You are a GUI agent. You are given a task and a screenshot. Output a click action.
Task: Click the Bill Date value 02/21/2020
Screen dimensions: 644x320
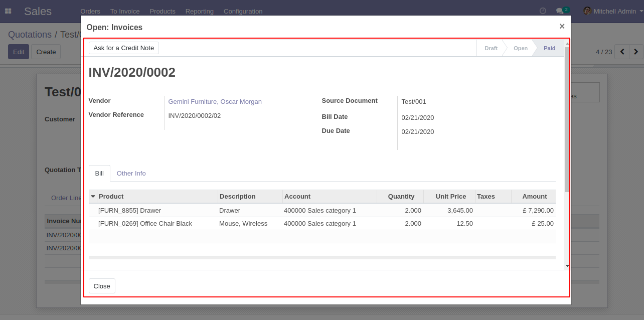418,117
